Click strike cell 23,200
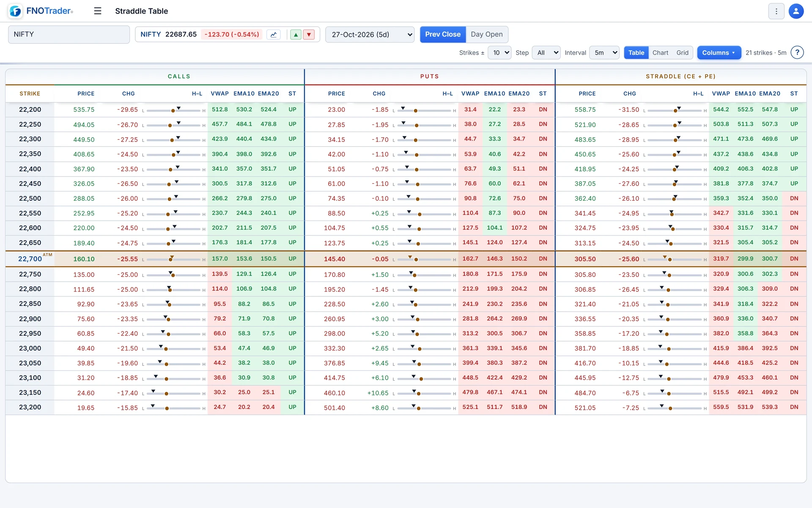The height and width of the screenshot is (508, 812). (x=30, y=407)
